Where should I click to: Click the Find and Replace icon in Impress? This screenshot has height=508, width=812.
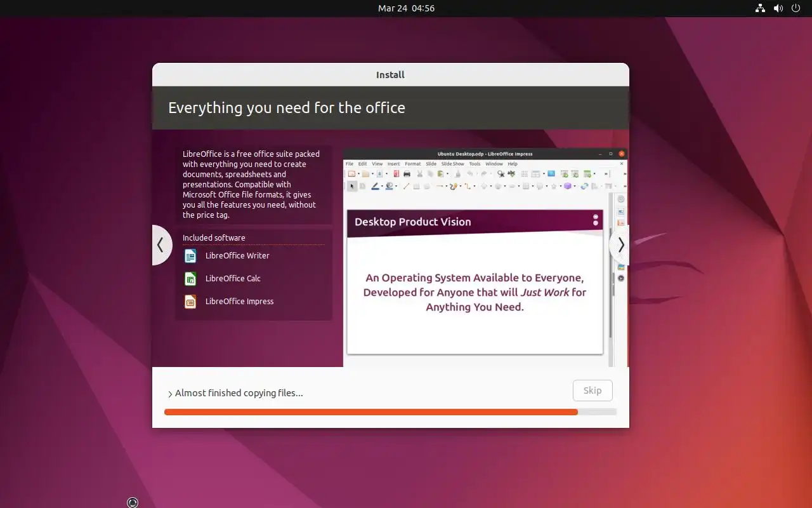(x=501, y=174)
